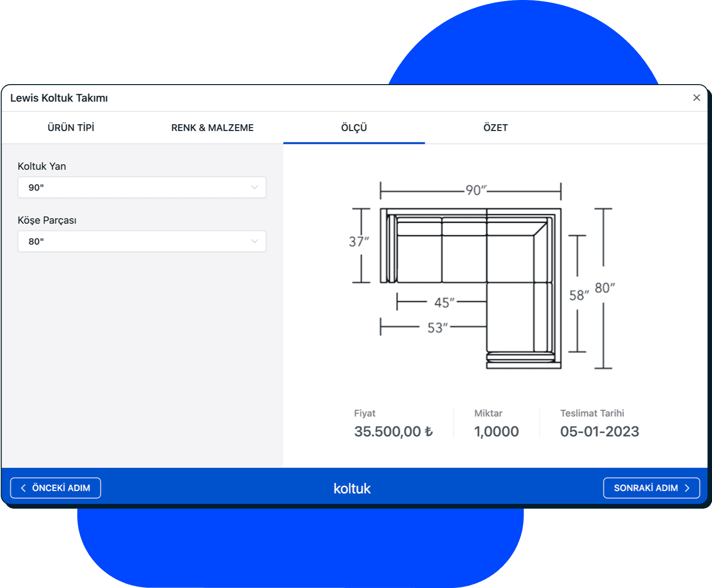Click the 90″ width label on the diagram

click(x=475, y=190)
